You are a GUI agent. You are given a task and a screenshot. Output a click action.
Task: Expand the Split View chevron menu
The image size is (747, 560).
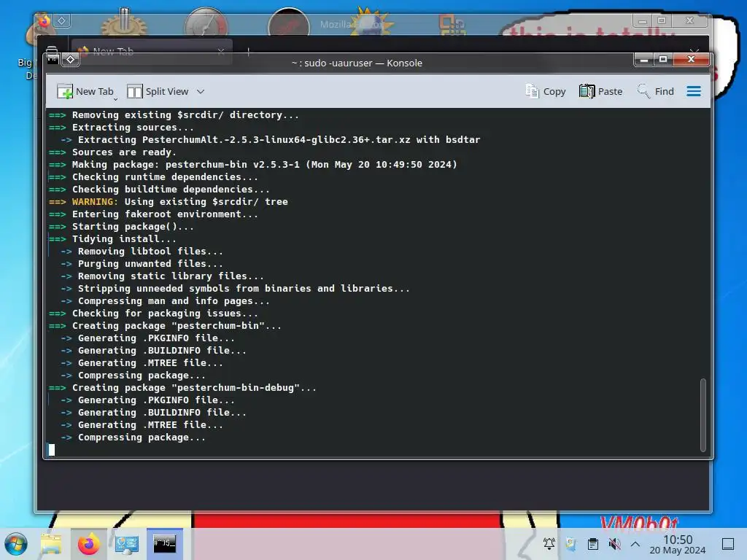coord(201,91)
